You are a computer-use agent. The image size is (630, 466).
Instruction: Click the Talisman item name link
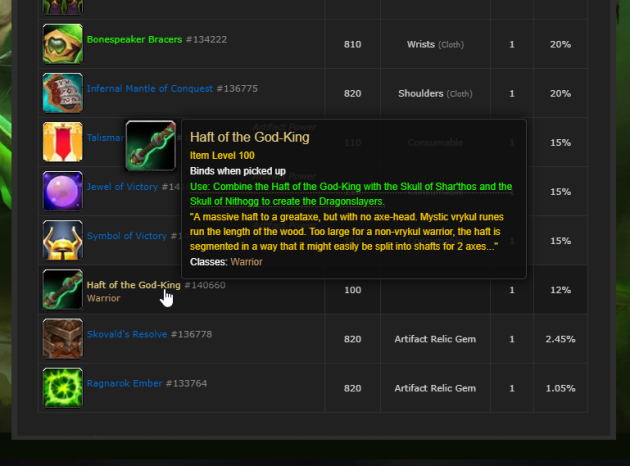pyautogui.click(x=106, y=138)
